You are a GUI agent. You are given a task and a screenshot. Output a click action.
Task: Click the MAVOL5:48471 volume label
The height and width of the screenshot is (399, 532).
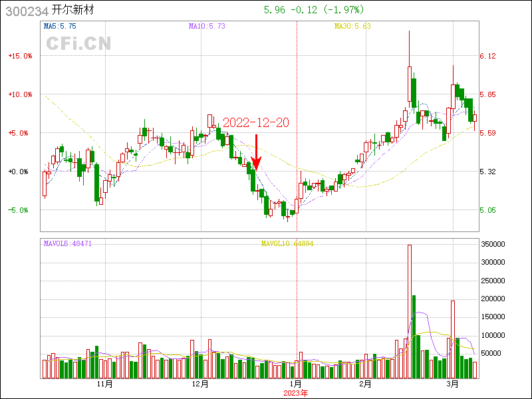click(x=67, y=244)
